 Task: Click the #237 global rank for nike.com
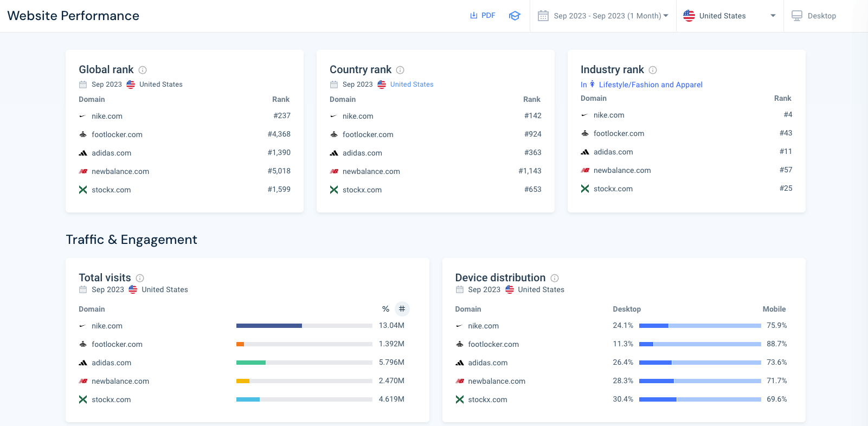pos(282,115)
